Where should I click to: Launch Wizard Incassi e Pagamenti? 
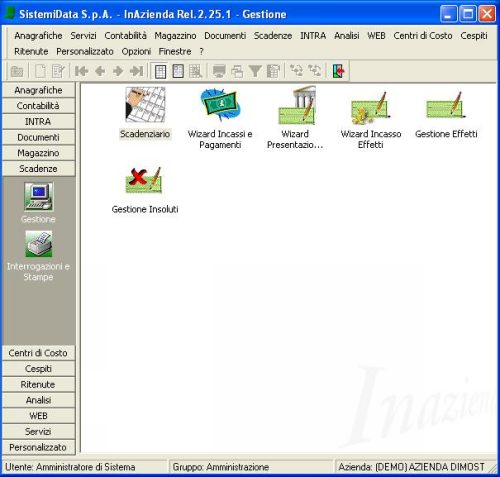pos(220,105)
